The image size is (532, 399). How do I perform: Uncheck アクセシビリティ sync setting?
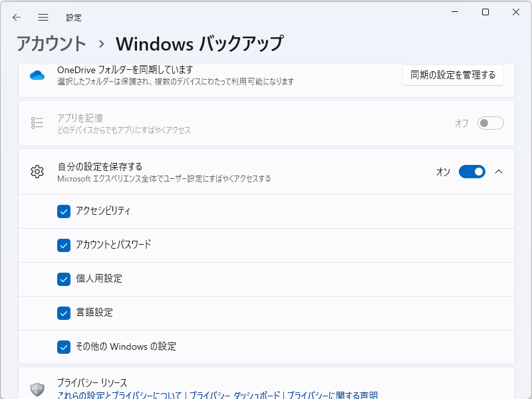[x=64, y=211]
